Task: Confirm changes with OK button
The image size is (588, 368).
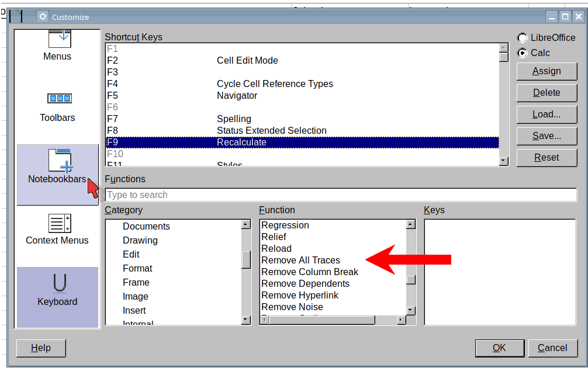Action: [499, 348]
